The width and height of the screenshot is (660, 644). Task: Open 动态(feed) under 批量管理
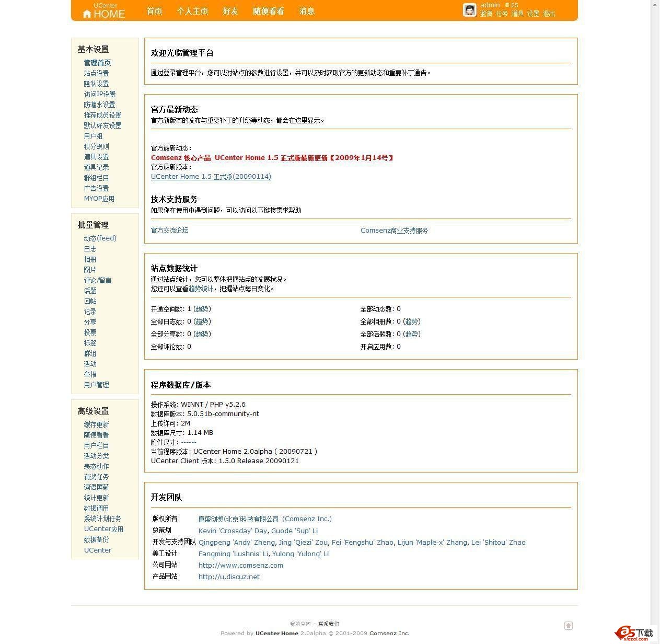pos(100,238)
